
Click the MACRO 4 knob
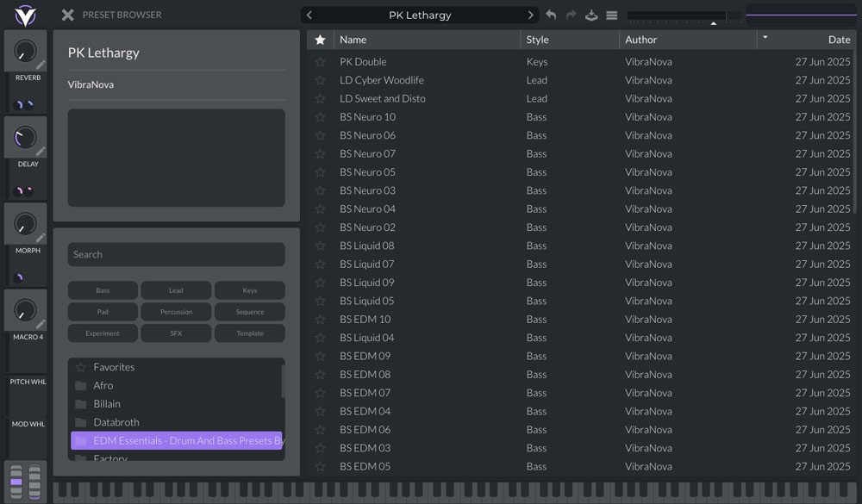[24, 310]
